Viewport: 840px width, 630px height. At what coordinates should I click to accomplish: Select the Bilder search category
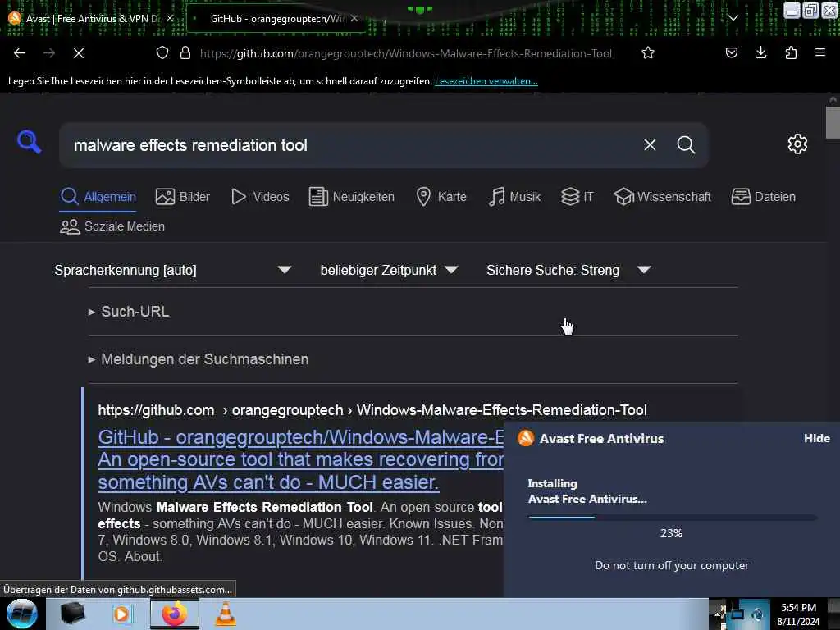coord(183,197)
